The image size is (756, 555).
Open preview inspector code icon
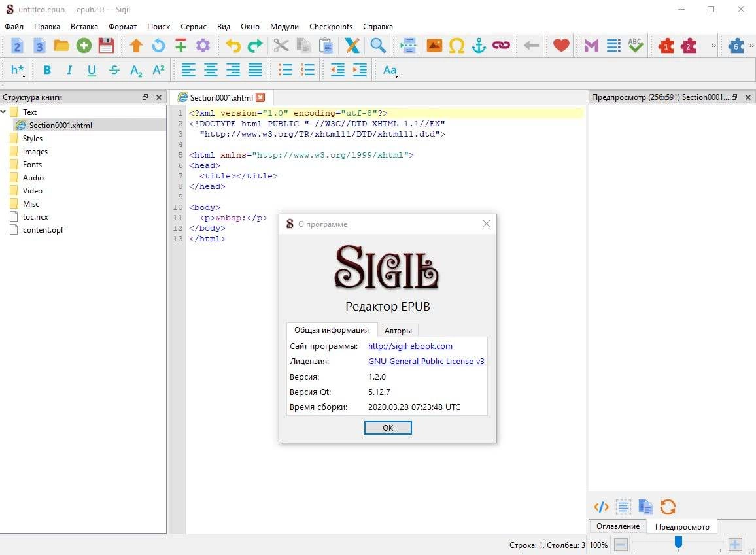[601, 507]
